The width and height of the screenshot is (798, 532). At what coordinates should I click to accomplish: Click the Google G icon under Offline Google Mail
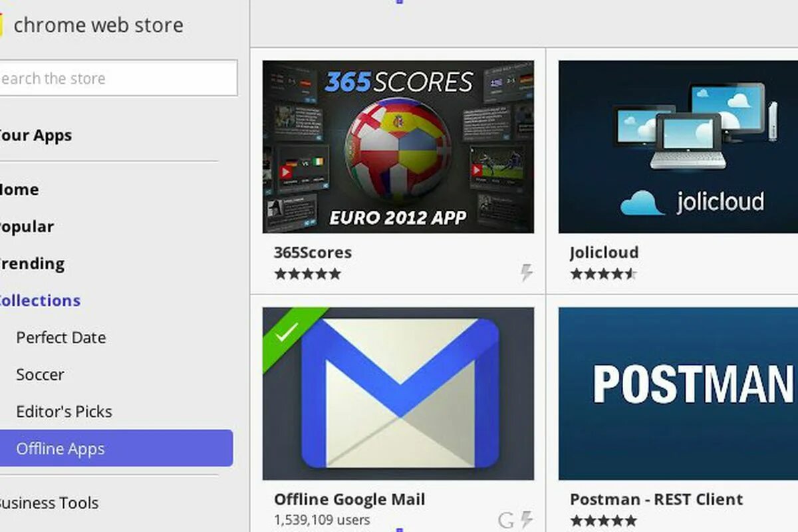(506, 520)
